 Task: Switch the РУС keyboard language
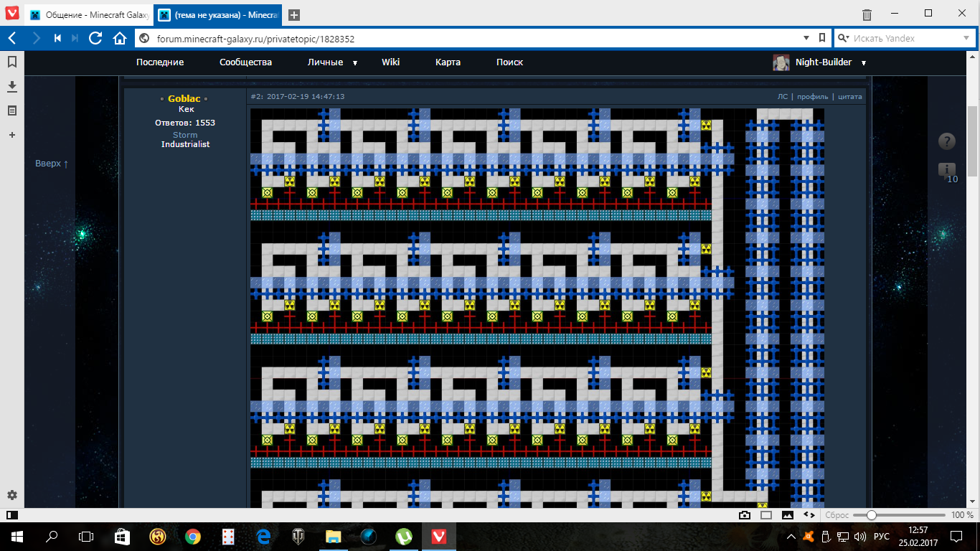click(x=882, y=536)
